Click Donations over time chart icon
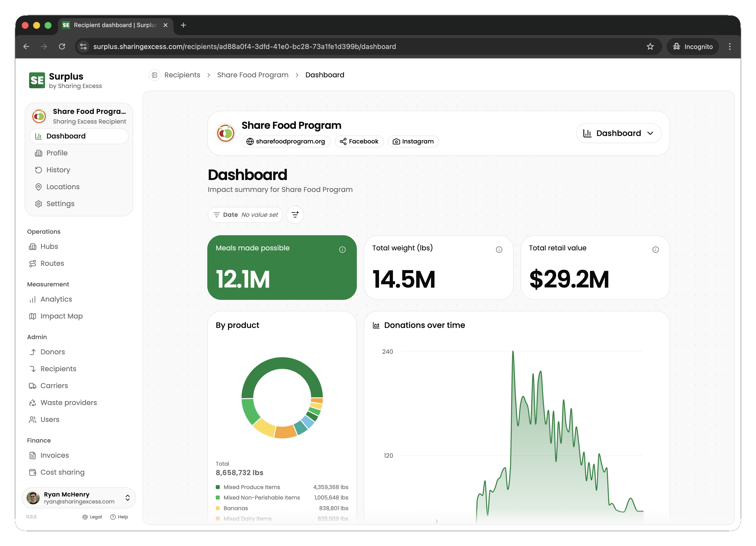This screenshot has height=546, width=756. pos(376,325)
